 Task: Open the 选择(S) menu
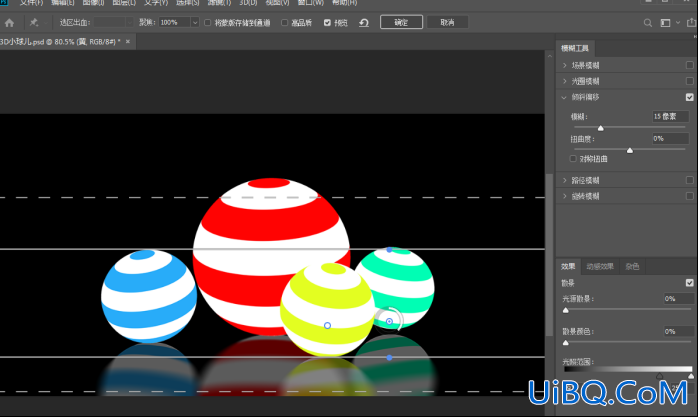187,3
